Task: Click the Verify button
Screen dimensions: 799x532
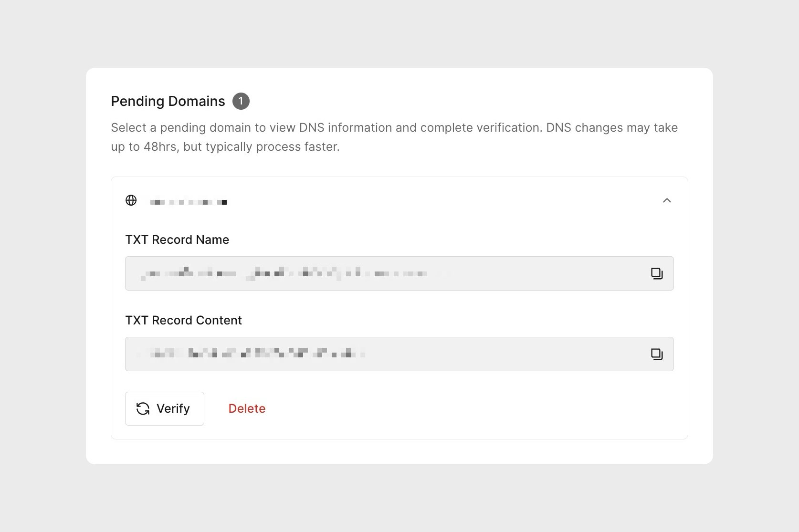Action: [x=165, y=408]
